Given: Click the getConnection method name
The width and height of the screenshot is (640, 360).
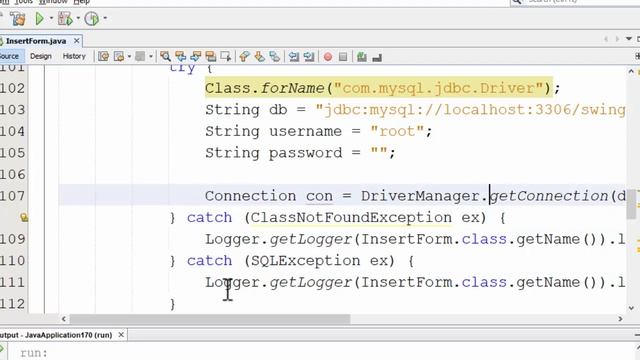Looking at the screenshot, I should pos(549,196).
